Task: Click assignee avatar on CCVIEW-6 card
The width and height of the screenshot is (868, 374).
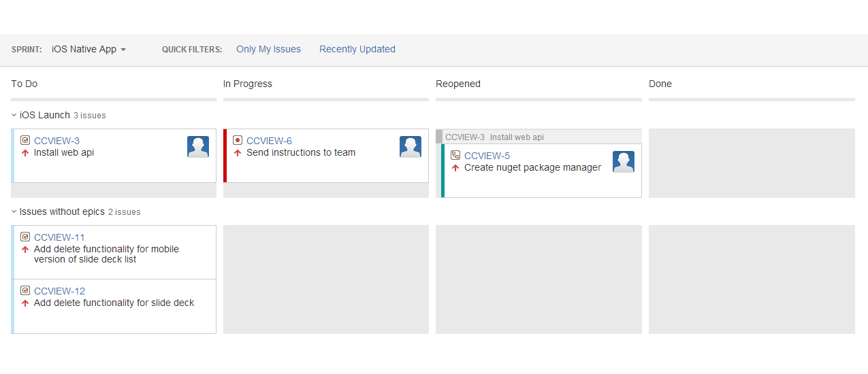Action: point(411,147)
